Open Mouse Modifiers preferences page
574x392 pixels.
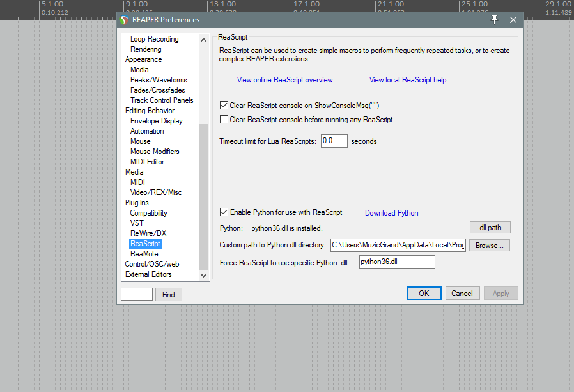click(155, 152)
